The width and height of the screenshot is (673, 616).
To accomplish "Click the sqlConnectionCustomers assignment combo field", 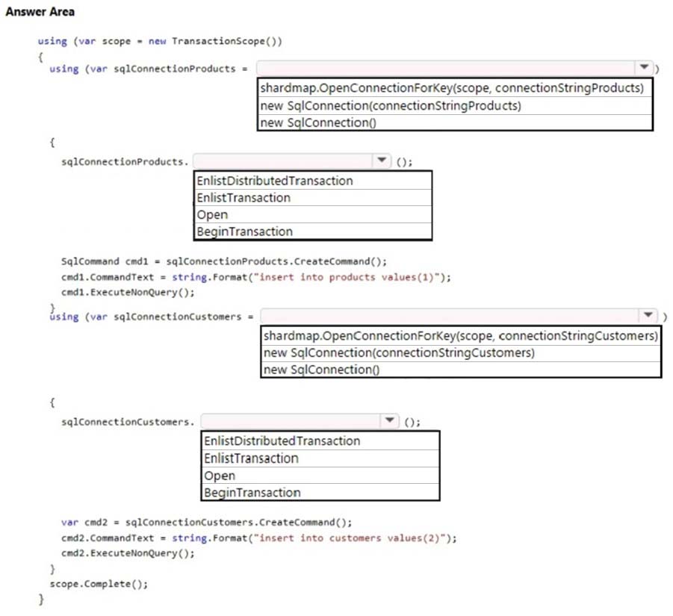I will [459, 316].
